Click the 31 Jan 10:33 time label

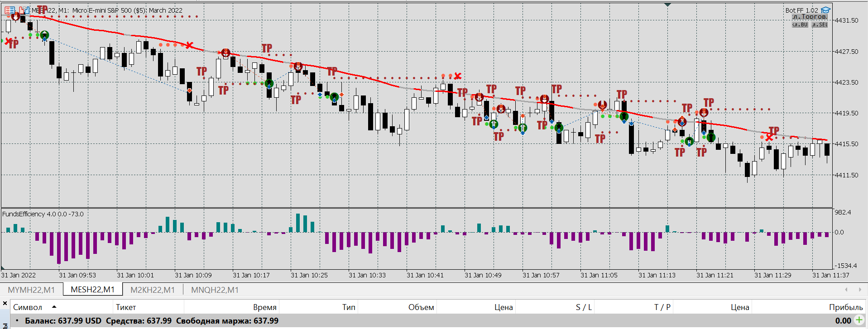tap(367, 275)
